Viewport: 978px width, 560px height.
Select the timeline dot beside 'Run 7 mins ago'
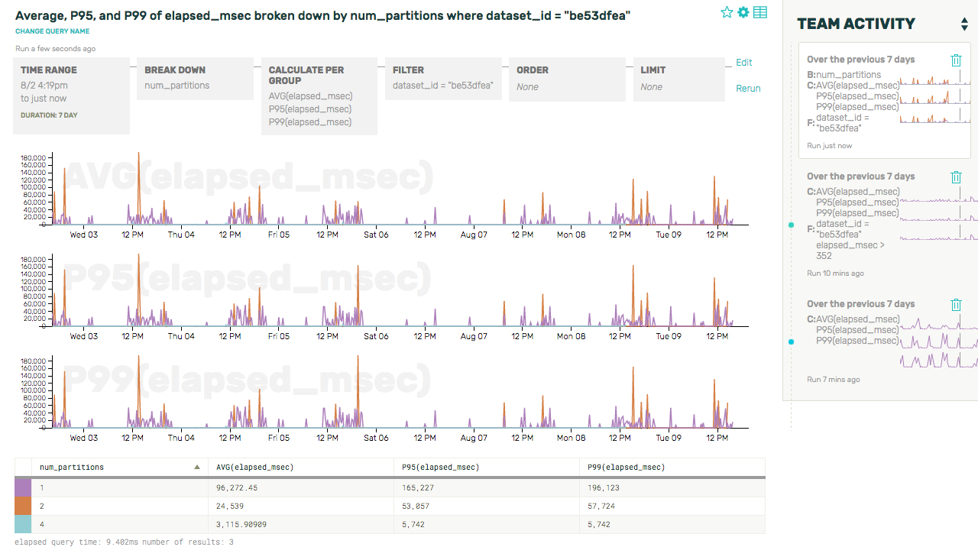point(791,342)
